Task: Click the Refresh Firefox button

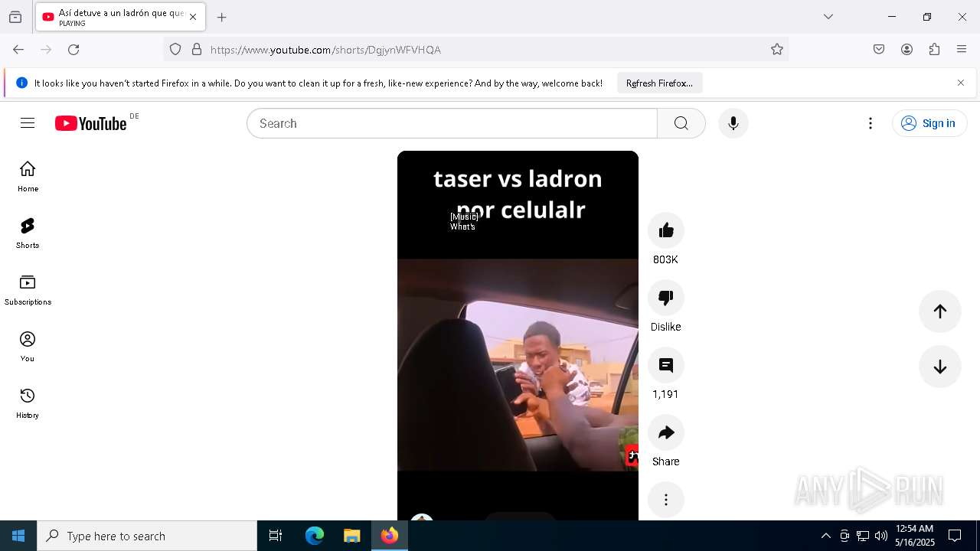Action: click(659, 83)
